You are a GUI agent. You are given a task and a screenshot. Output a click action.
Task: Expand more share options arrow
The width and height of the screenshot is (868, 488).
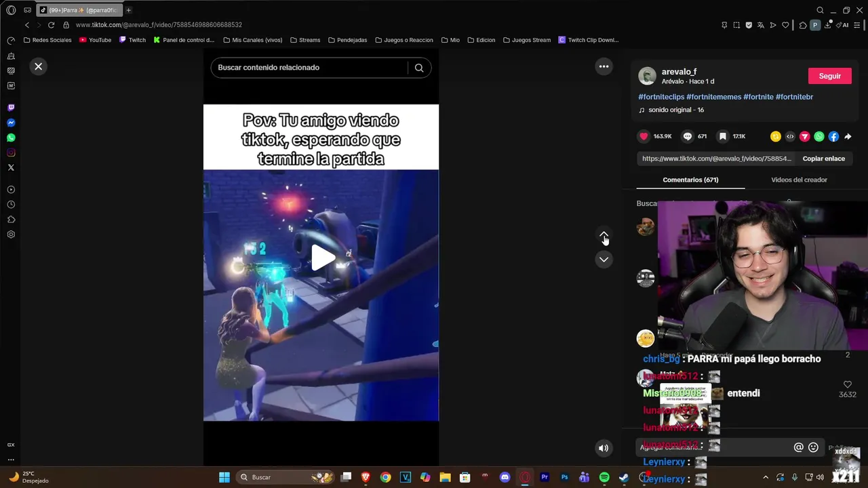(x=848, y=136)
